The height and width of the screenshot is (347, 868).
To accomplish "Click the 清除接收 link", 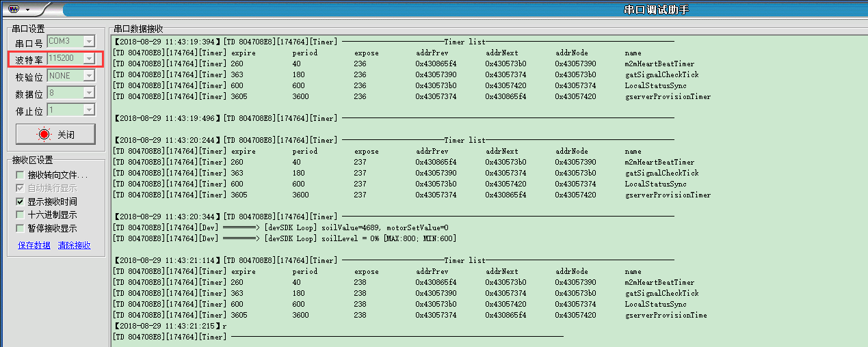I will point(75,246).
